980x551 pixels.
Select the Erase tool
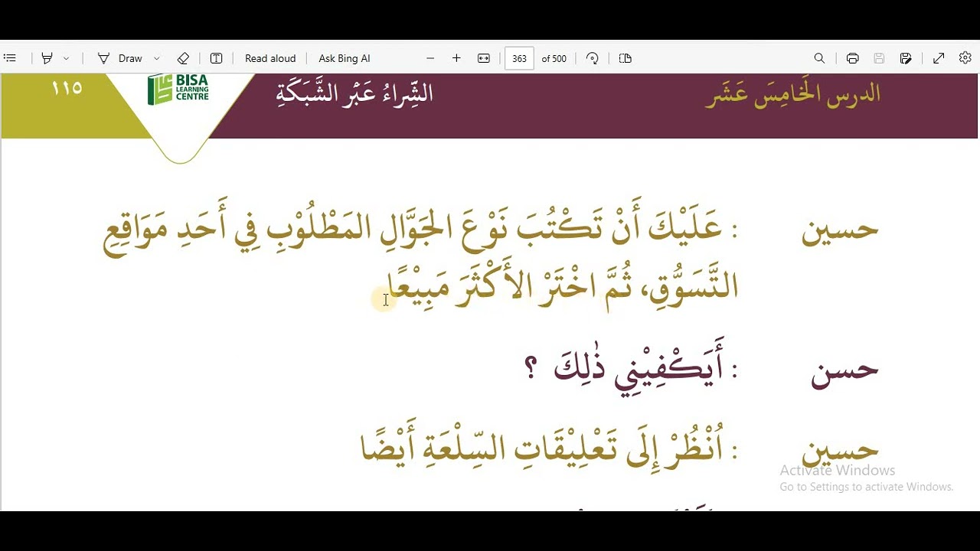pos(183,58)
